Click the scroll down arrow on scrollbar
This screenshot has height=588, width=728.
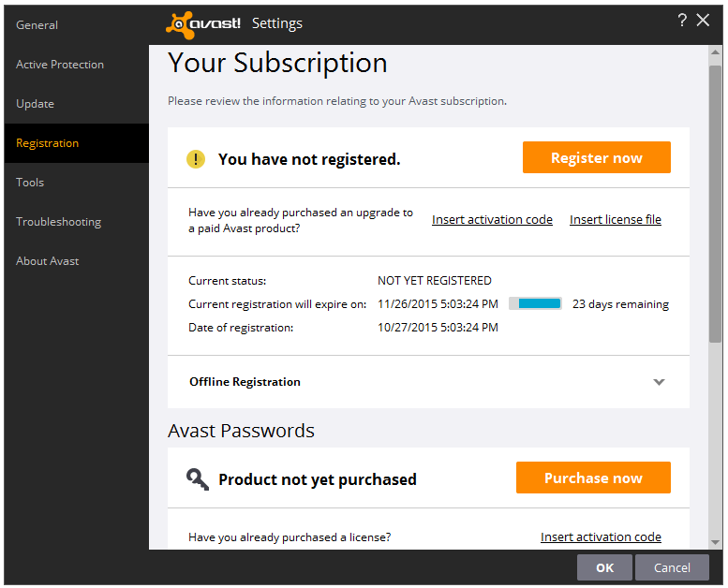(x=716, y=541)
